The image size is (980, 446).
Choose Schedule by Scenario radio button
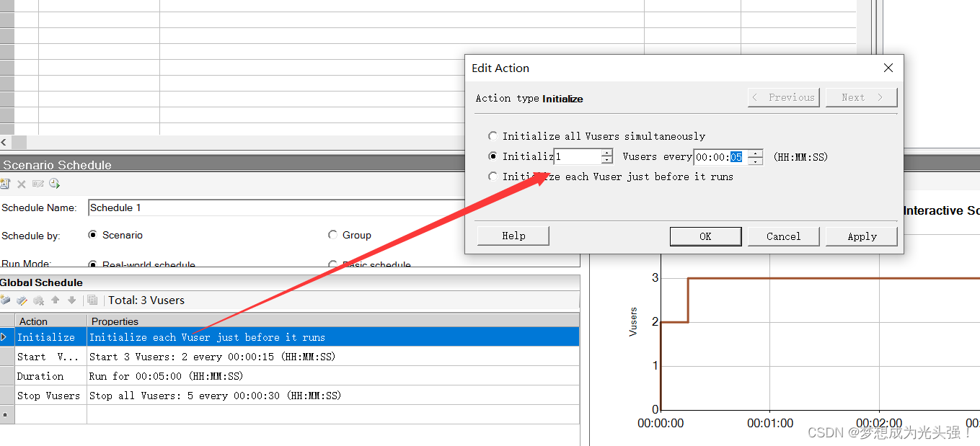[92, 234]
